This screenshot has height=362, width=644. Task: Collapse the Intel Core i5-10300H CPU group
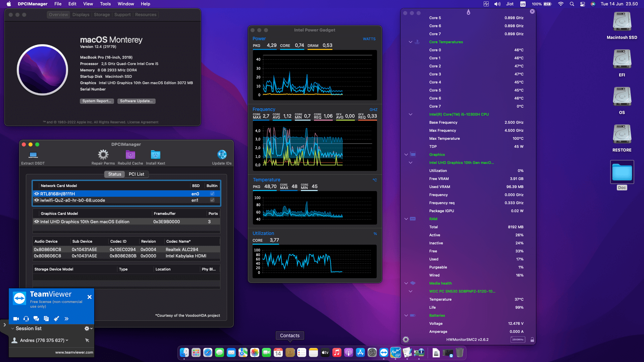point(410,114)
